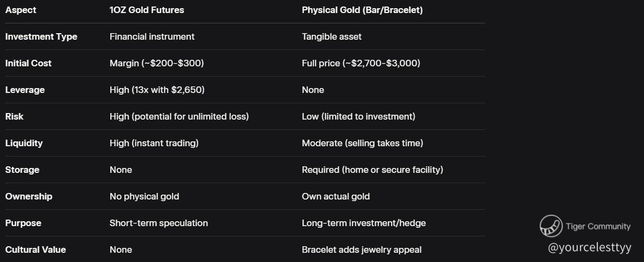Screen dimensions: 644x262
Task: Click the Tiger Community watermark text
Action: pos(598,227)
